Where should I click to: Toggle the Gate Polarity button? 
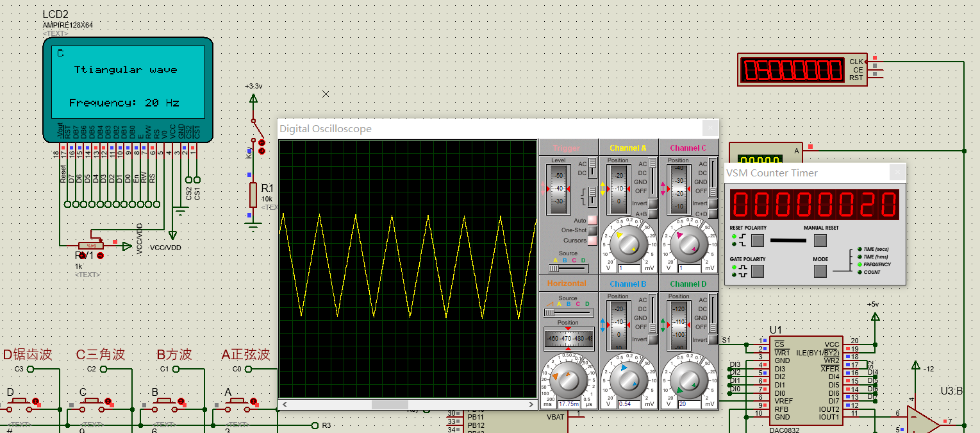(758, 271)
